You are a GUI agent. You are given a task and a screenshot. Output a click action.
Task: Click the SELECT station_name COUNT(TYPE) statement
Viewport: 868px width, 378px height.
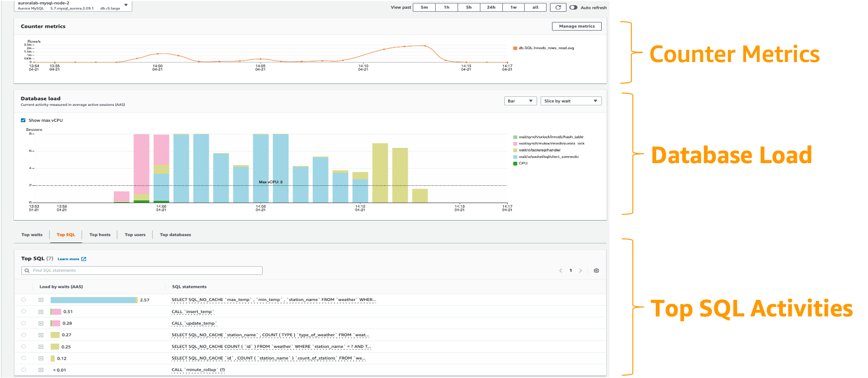[270, 335]
